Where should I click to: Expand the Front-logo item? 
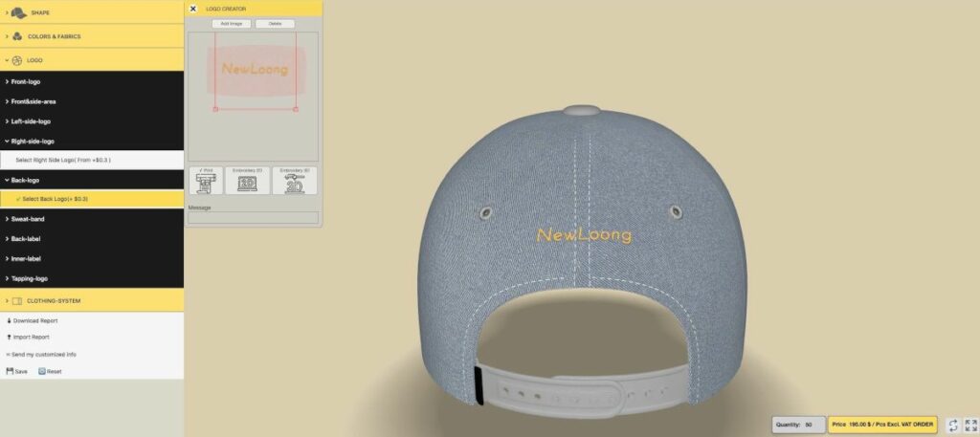(92, 82)
